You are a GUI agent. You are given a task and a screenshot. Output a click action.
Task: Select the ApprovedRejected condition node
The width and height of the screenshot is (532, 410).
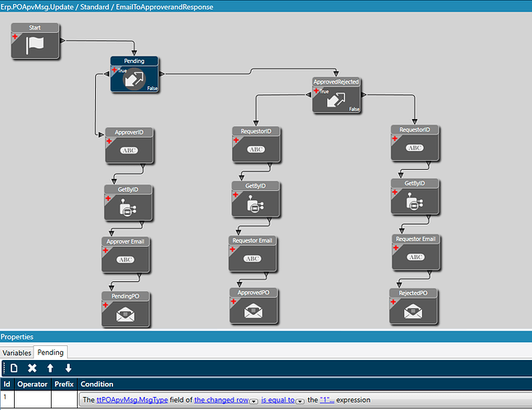coord(336,96)
